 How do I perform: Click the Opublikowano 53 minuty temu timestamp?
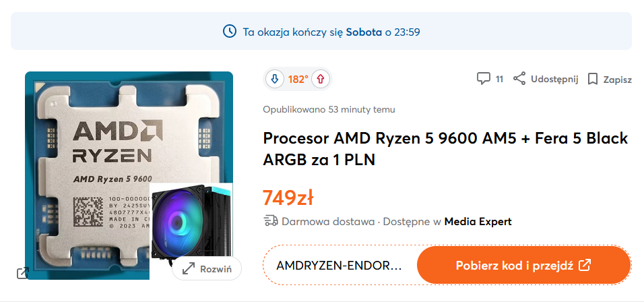329,109
